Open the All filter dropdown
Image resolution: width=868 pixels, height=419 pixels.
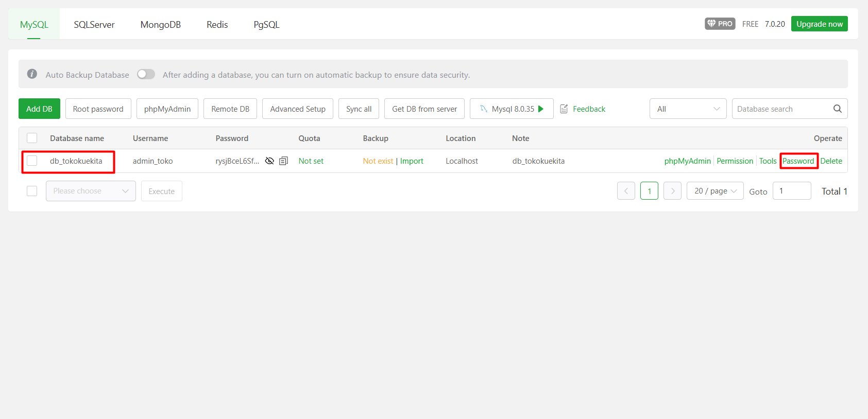688,109
